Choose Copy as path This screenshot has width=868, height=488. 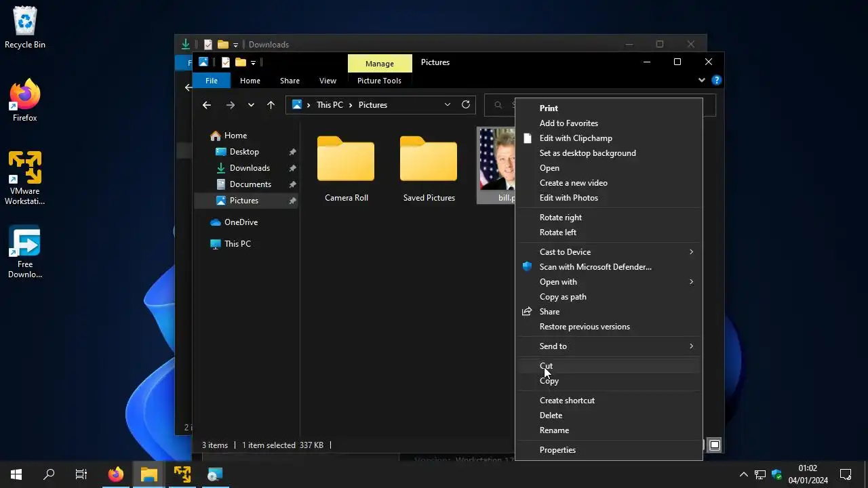[563, 297]
